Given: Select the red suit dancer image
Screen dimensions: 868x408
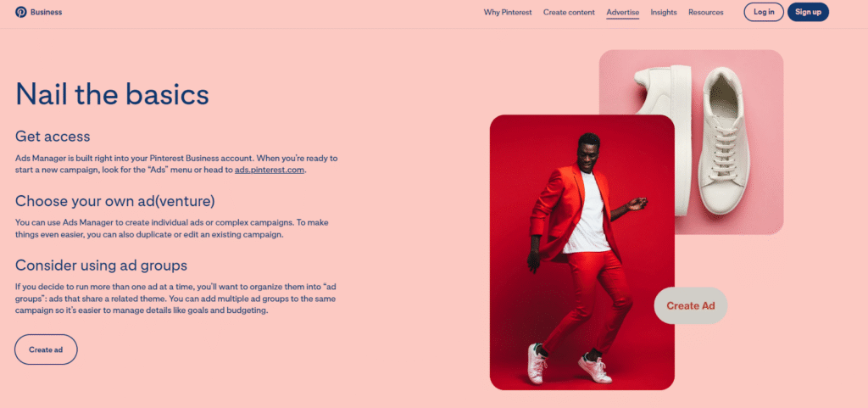Looking at the screenshot, I should click(x=581, y=253).
